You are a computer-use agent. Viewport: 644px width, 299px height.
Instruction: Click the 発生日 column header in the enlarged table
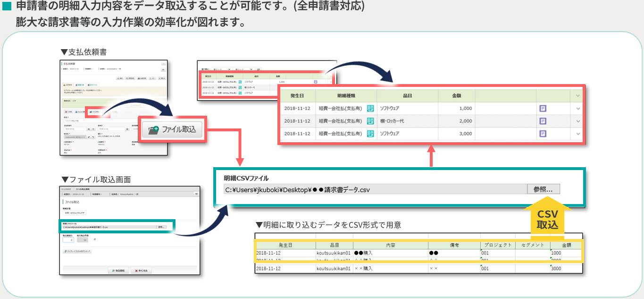297,96
